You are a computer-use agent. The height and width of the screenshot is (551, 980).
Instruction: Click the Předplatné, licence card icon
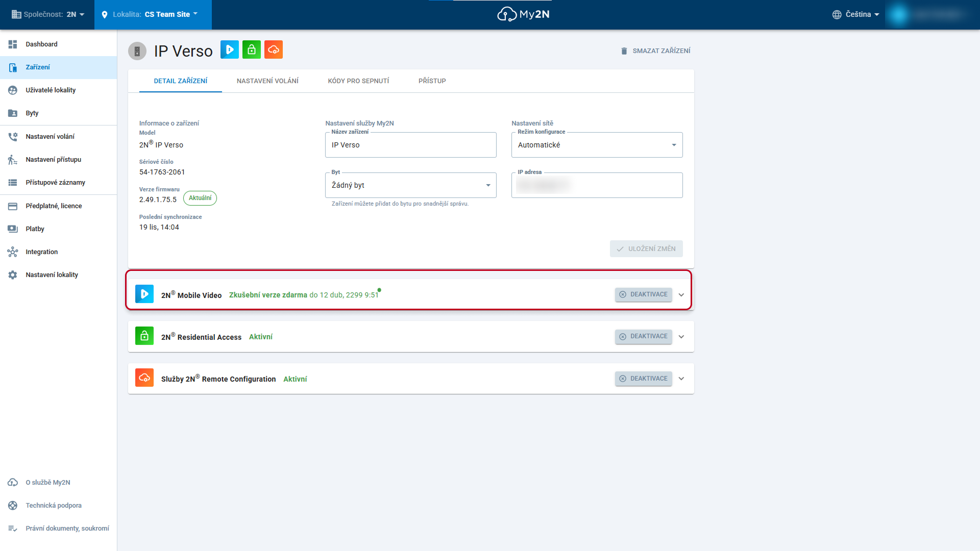(13, 206)
